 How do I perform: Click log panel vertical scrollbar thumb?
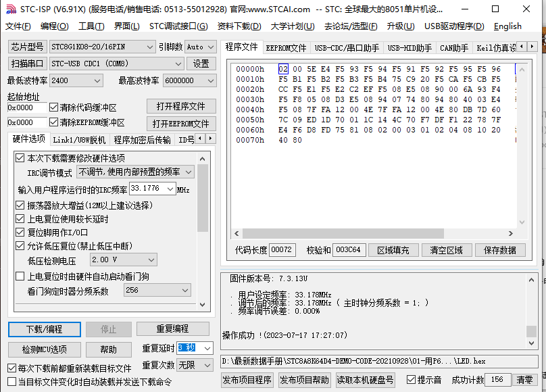pyautogui.click(x=531, y=331)
